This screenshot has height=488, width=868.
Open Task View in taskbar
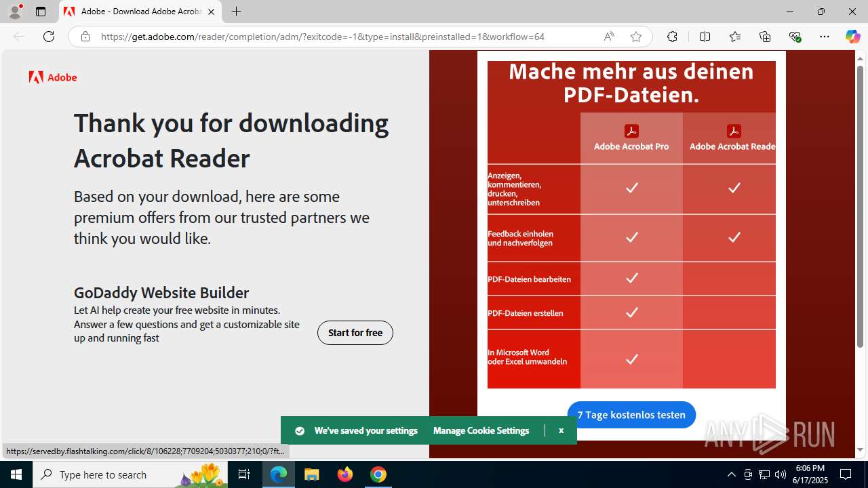click(x=245, y=474)
